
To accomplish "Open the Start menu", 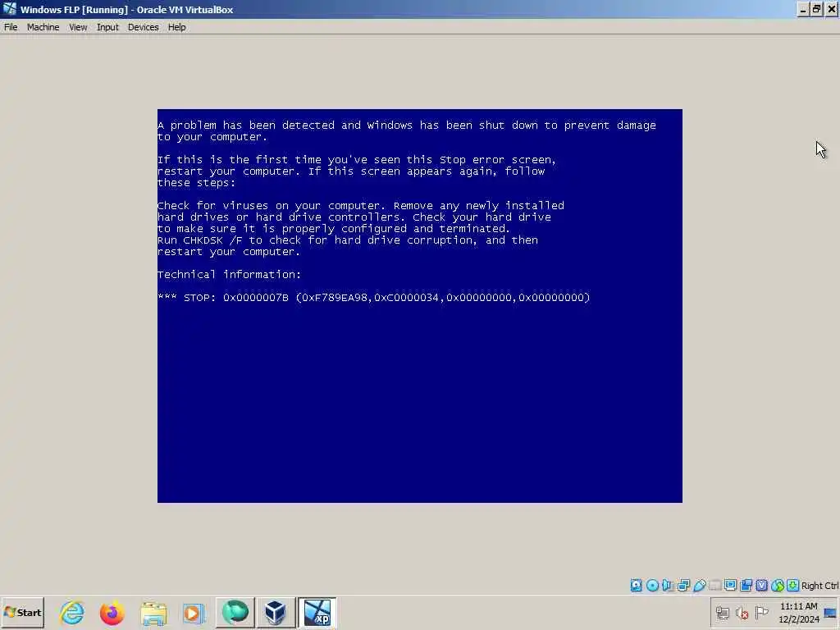I will 22,612.
